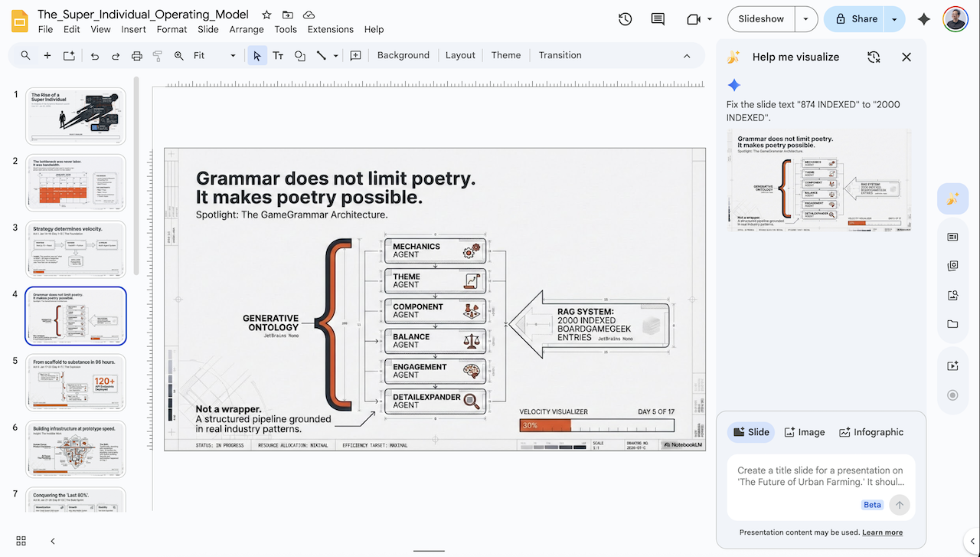Click the Gemini sparkle icon in header
The width and height of the screenshot is (980, 557).
click(924, 19)
